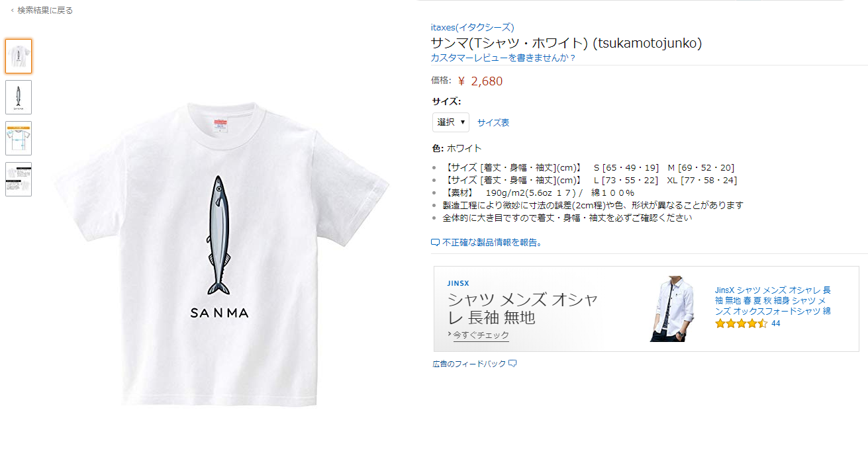Open the itaxes brand store link

[472, 27]
